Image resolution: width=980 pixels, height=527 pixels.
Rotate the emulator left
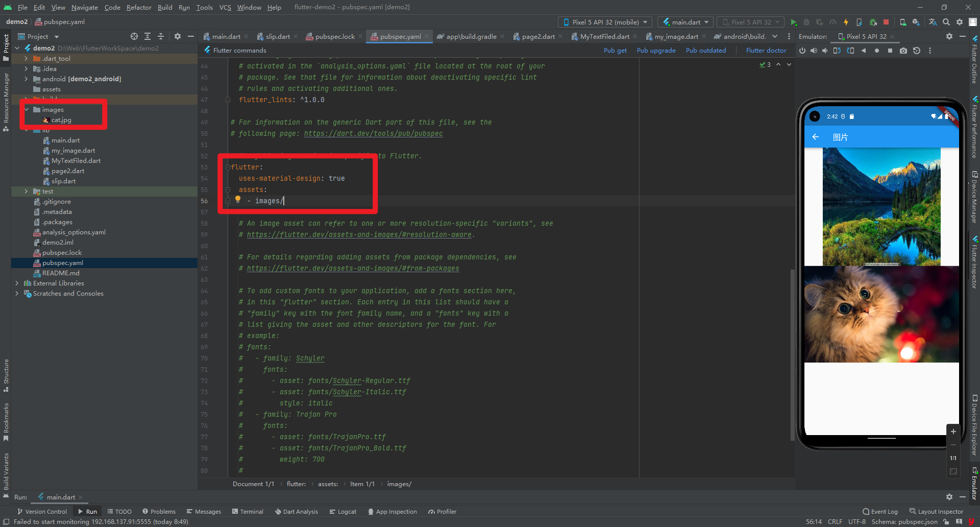837,51
